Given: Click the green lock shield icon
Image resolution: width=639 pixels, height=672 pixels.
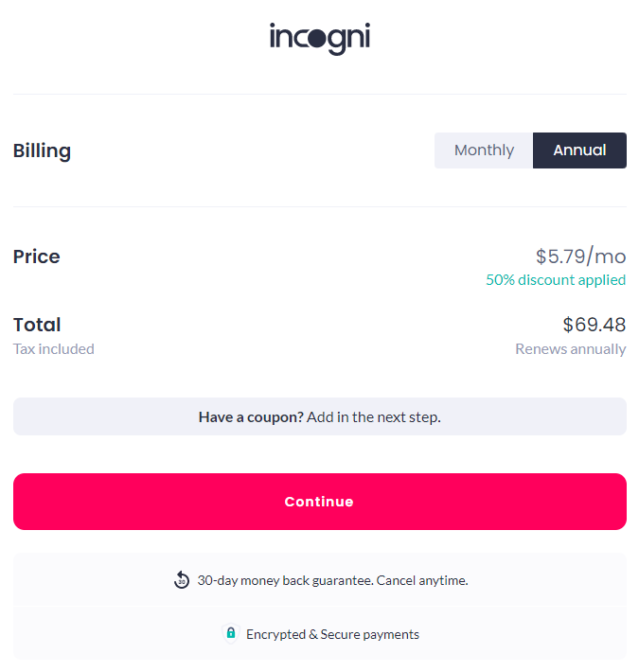Looking at the screenshot, I should coord(230,633).
